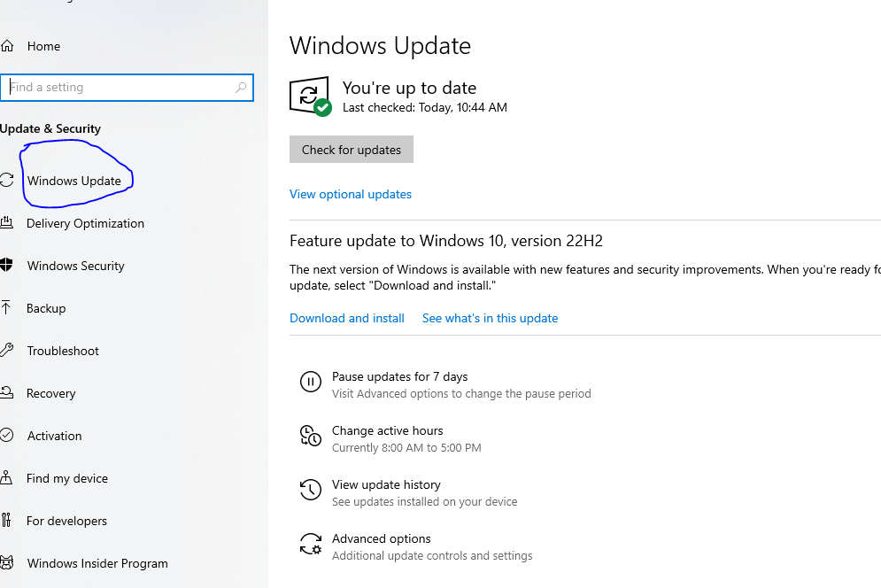
Task: Open Activation settings
Action: point(55,436)
